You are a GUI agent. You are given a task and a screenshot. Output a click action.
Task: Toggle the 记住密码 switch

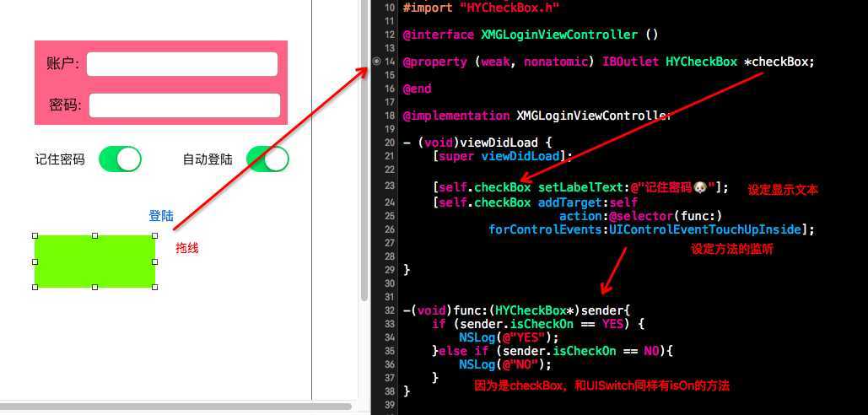120,159
